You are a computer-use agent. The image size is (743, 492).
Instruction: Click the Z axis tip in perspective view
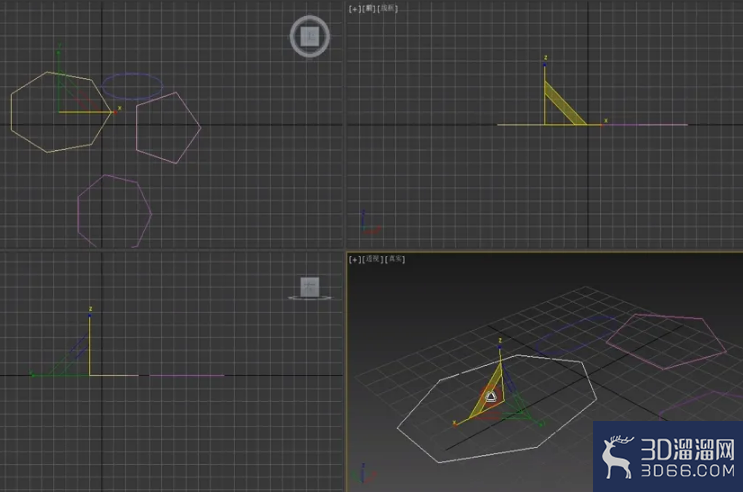(499, 346)
